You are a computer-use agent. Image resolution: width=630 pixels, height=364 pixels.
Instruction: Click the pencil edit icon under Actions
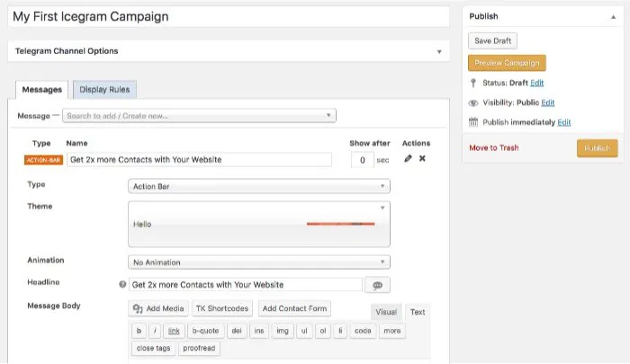coord(409,159)
